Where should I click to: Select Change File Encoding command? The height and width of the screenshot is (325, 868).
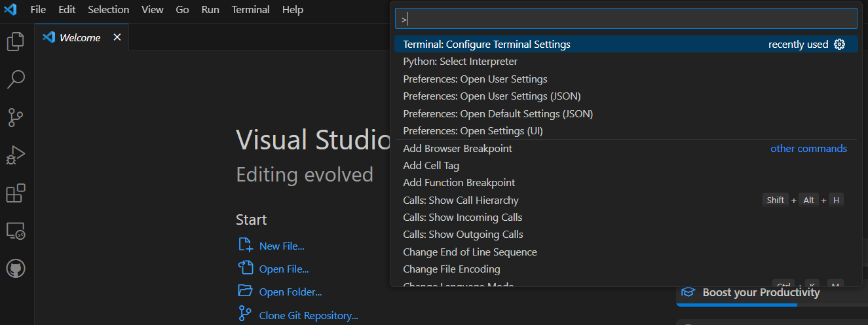click(626, 269)
